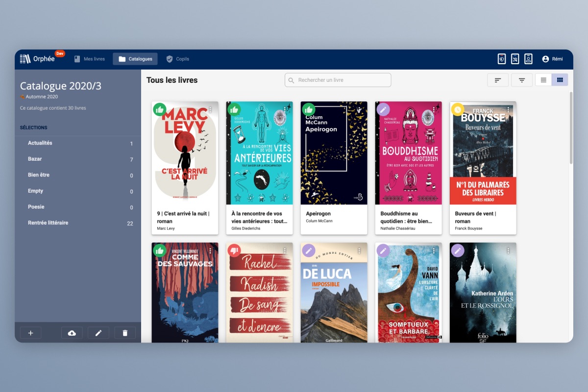Click the title '9 | C'est arrivé la nuit | roman'
Screen dimensions: 588x392
pyautogui.click(x=183, y=217)
